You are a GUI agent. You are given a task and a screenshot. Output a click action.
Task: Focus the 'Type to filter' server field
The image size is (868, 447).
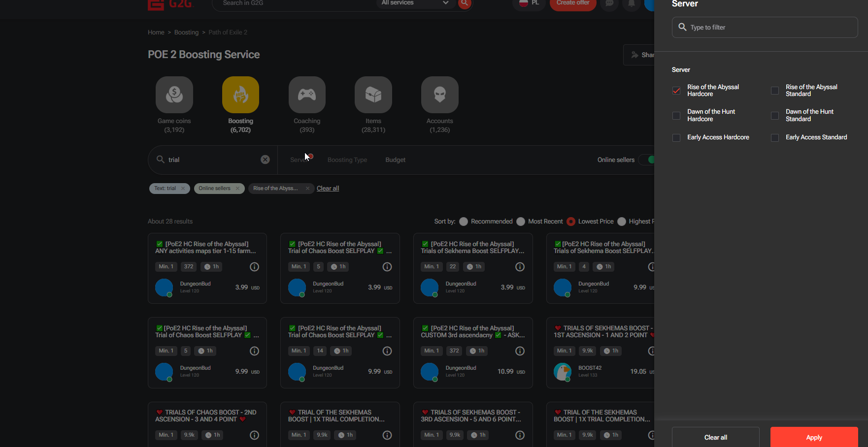coord(765,27)
